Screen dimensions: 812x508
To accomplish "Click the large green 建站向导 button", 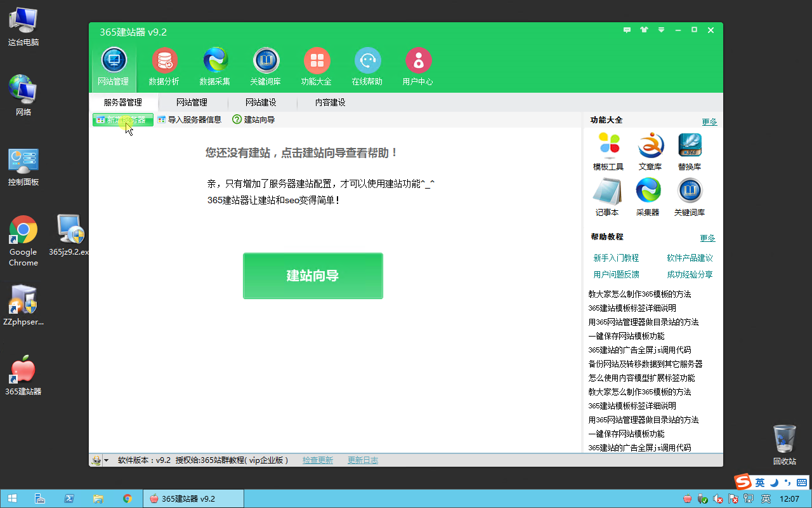I will [x=313, y=276].
